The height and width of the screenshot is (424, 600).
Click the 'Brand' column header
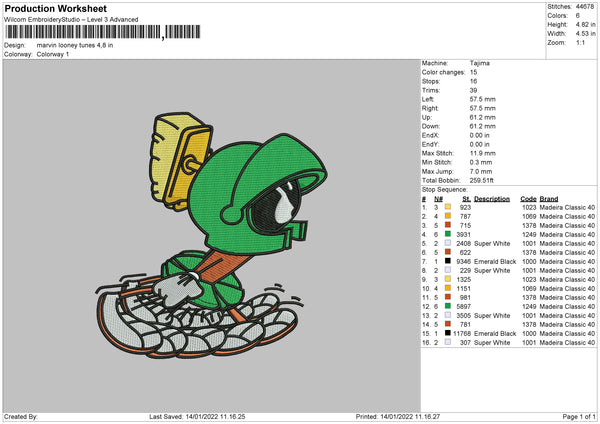pyautogui.click(x=549, y=199)
